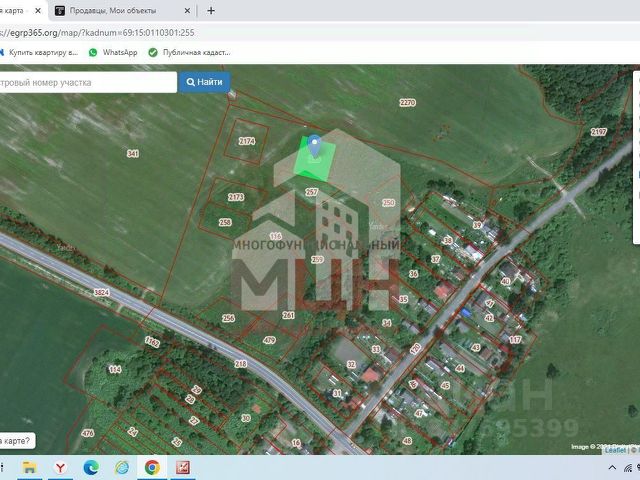Select parcel labeled 38

[x=448, y=240]
